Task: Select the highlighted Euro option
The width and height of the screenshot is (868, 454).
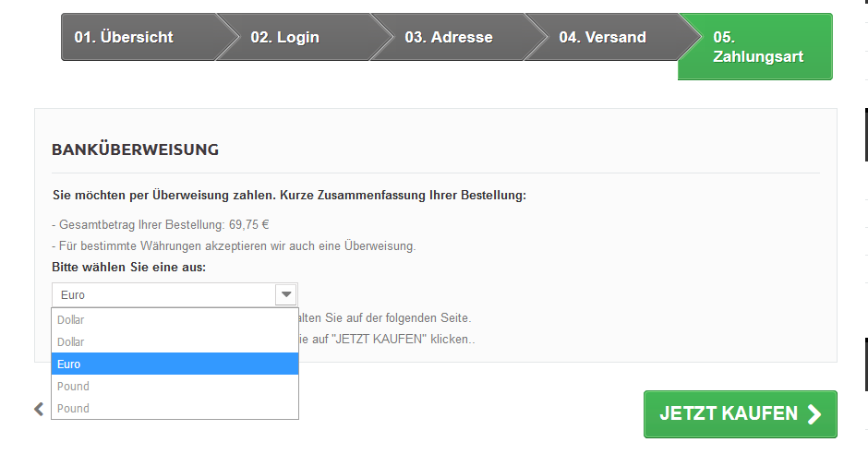Action: (175, 364)
